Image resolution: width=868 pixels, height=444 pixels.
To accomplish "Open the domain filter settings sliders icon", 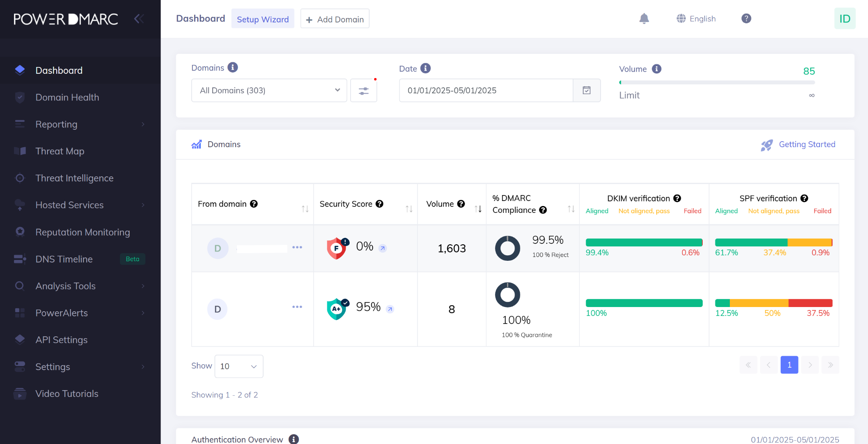I will point(364,90).
